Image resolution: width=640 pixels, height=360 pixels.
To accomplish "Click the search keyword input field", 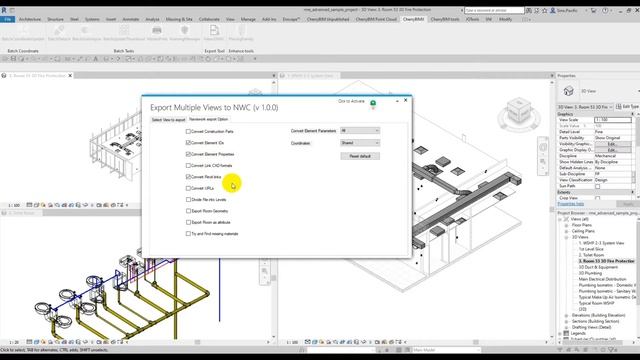I will click(x=494, y=10).
